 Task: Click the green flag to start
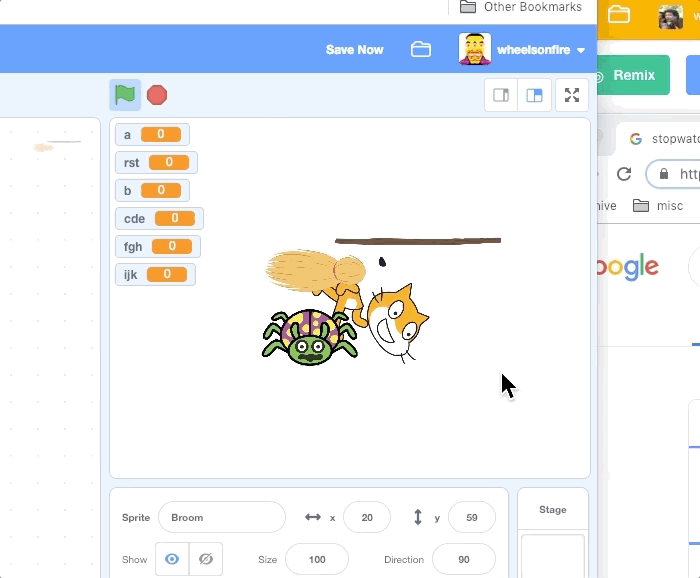coord(125,95)
